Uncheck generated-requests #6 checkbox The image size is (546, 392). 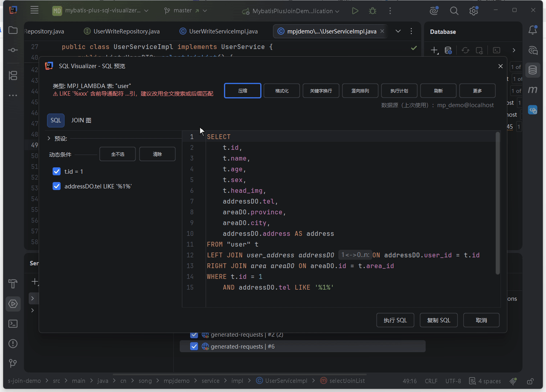pyautogui.click(x=194, y=346)
